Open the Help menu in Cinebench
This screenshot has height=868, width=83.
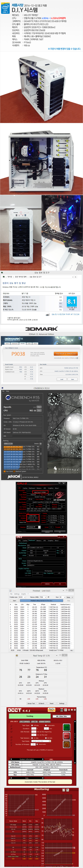7,391
